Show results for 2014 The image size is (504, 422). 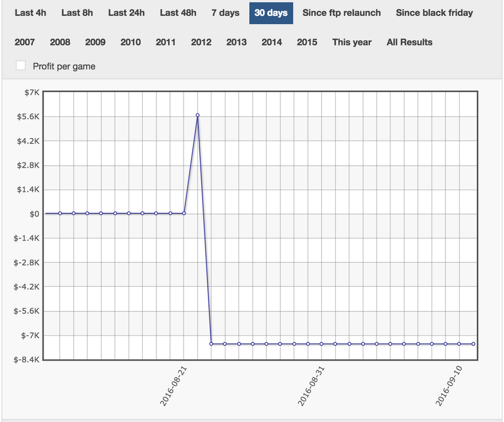(271, 42)
